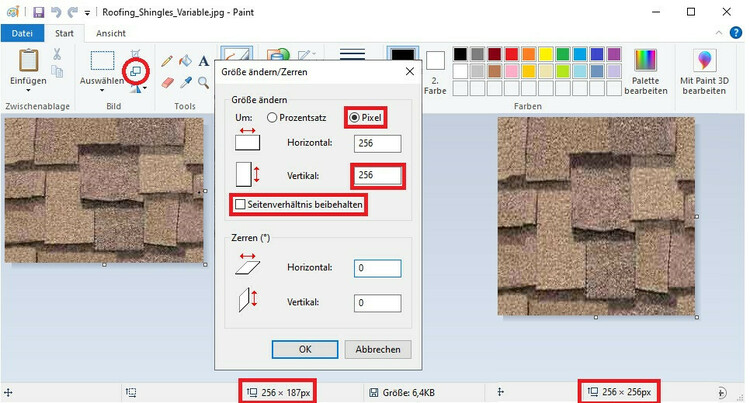Switch to the Ansicht ribbon tab
This screenshot has width=750, height=403.
(x=110, y=33)
